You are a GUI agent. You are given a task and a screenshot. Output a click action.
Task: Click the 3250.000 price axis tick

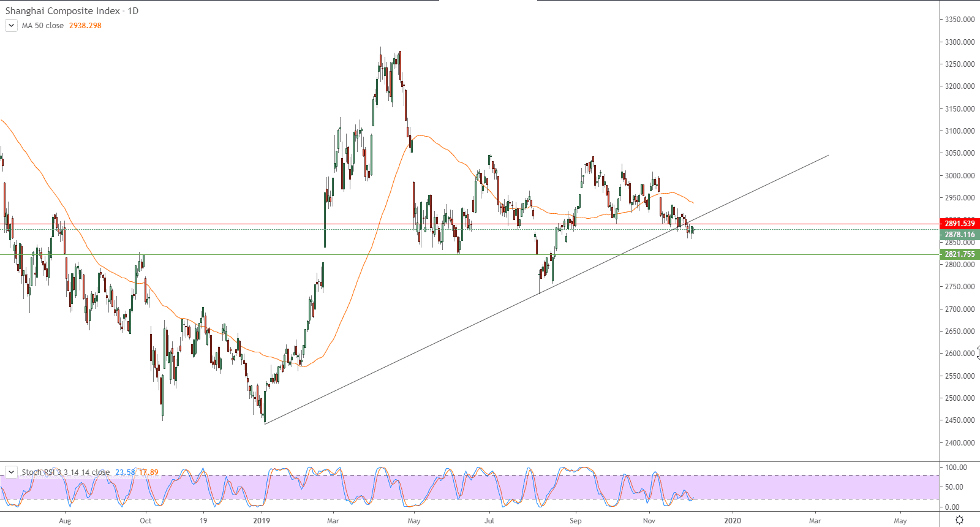pos(960,64)
